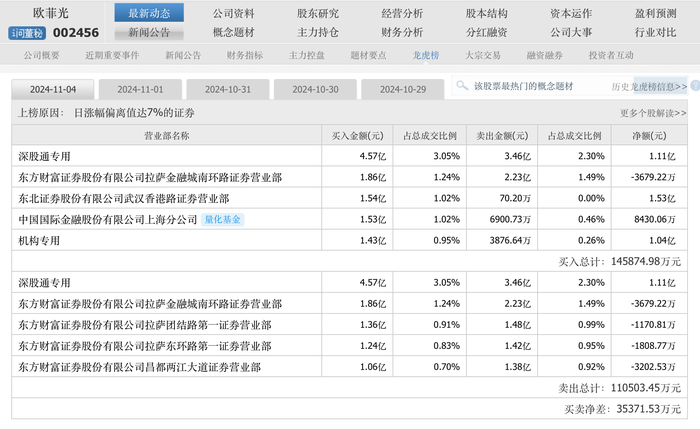Select the 2024-11-01 date tab
The width and height of the screenshot is (700, 429).
140,89
